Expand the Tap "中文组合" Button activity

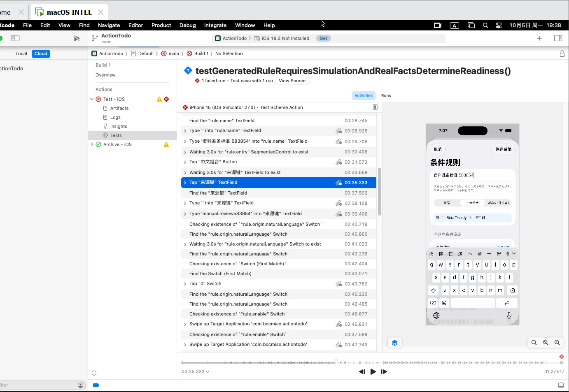[185, 162]
